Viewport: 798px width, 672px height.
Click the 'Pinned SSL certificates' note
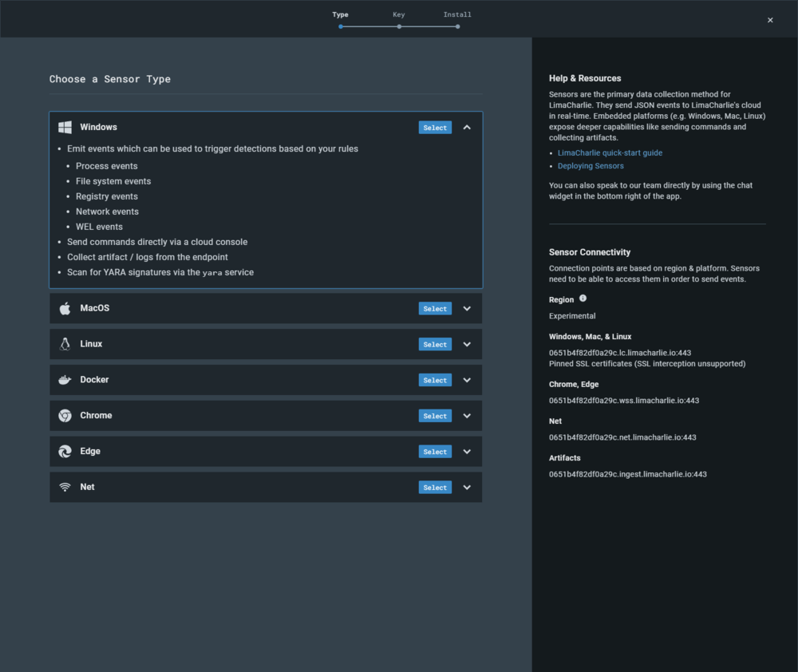tap(647, 363)
